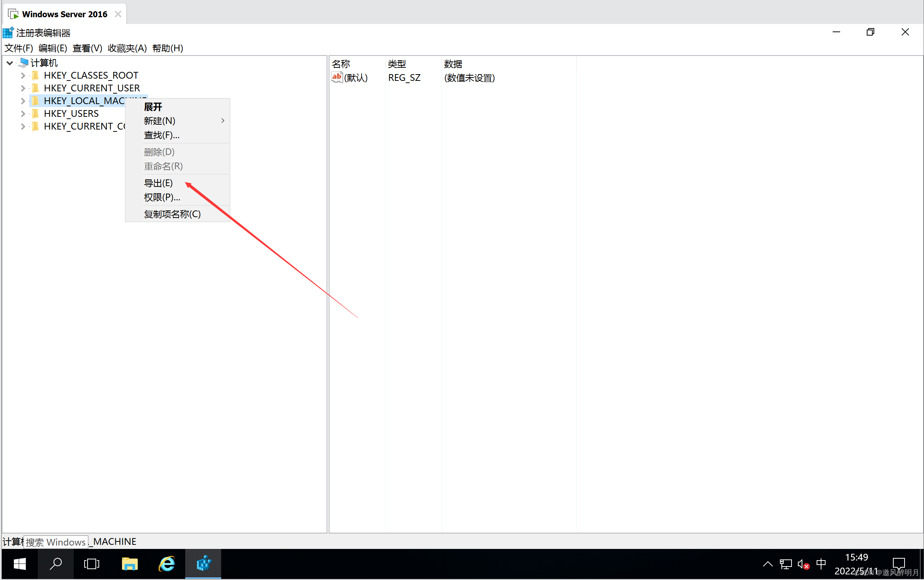Click the Registry Editor taskbar icon
This screenshot has height=580, width=924.
(203, 564)
